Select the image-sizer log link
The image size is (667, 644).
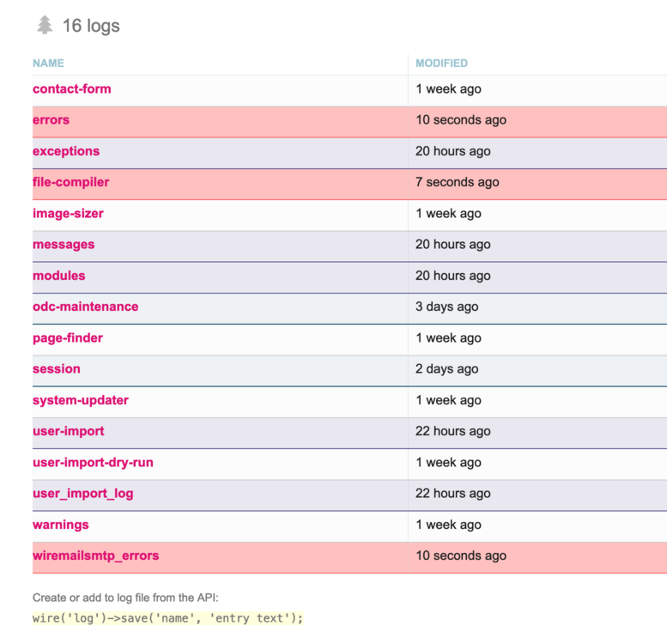pyautogui.click(x=68, y=214)
